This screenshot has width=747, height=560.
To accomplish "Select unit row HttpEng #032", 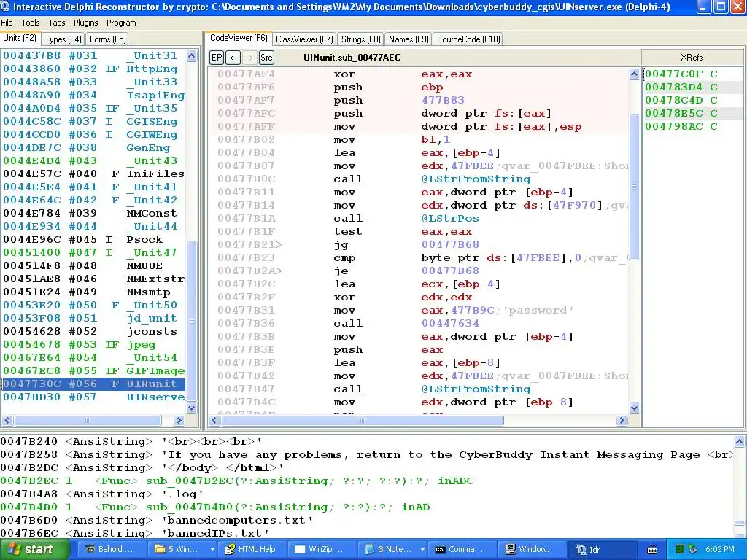I will [x=93, y=69].
